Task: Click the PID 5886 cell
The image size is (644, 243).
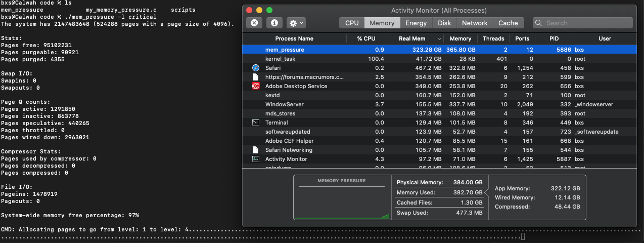Action: (x=564, y=50)
